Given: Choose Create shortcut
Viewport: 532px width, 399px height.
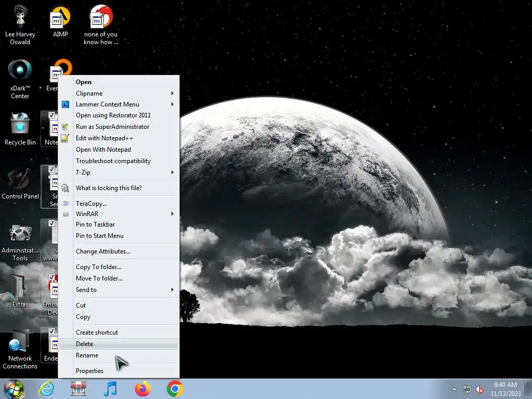Looking at the screenshot, I should tap(119, 332).
